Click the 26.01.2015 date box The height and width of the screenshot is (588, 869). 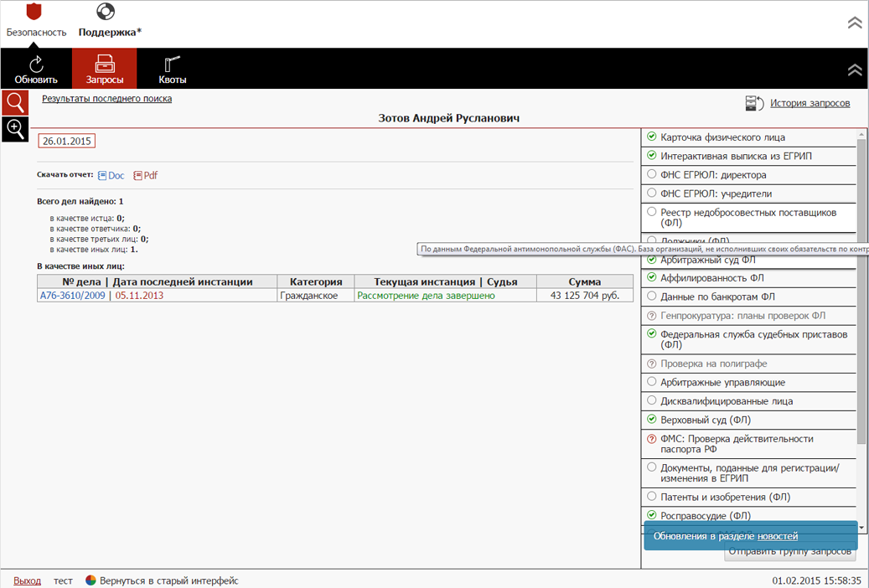click(66, 141)
